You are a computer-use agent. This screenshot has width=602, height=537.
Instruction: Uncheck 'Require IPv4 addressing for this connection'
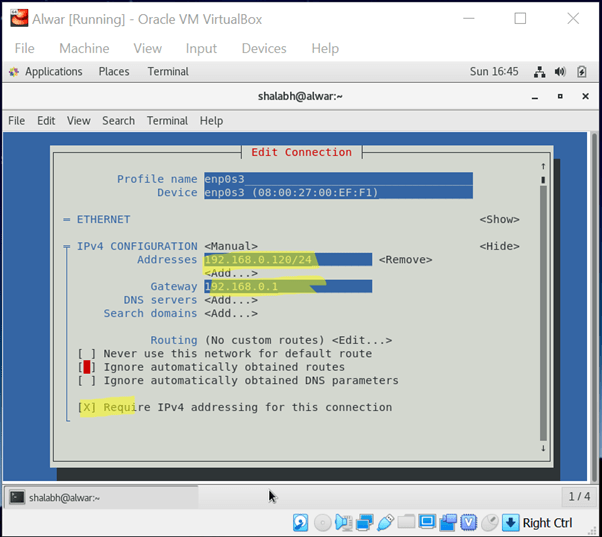(x=84, y=408)
